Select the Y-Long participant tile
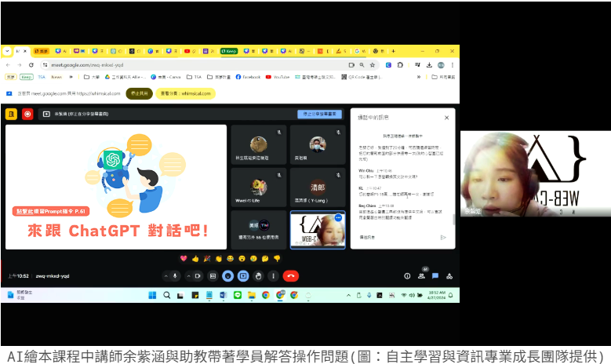This screenshot has height=364, width=611. coord(318,187)
